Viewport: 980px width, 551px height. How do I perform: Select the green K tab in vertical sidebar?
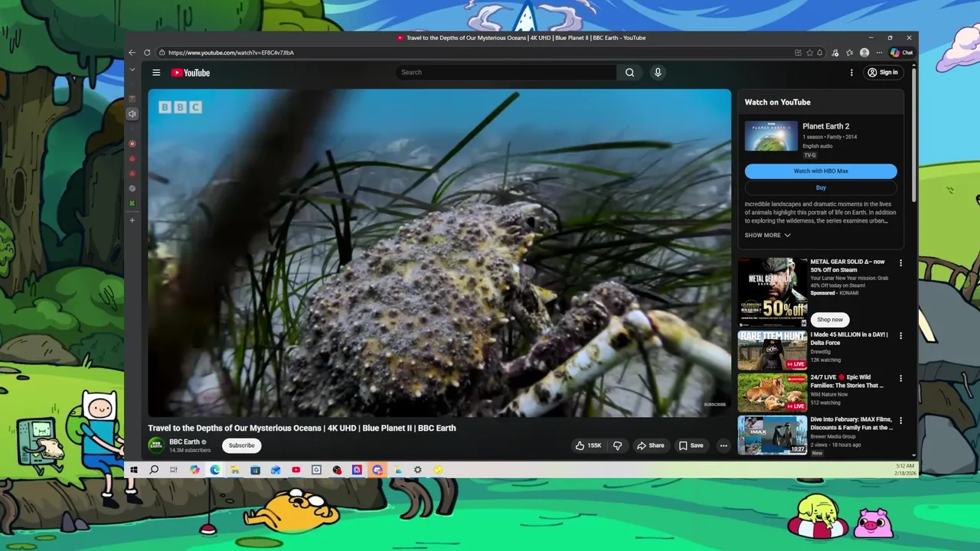132,204
